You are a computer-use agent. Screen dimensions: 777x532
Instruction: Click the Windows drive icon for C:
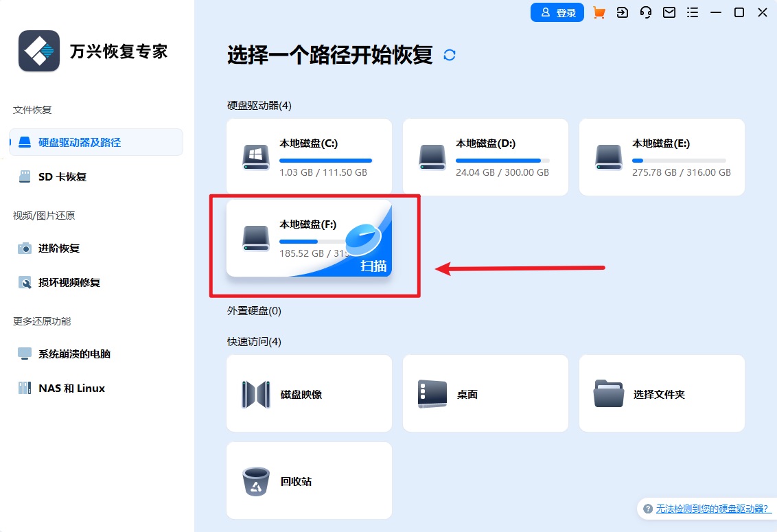coord(256,157)
